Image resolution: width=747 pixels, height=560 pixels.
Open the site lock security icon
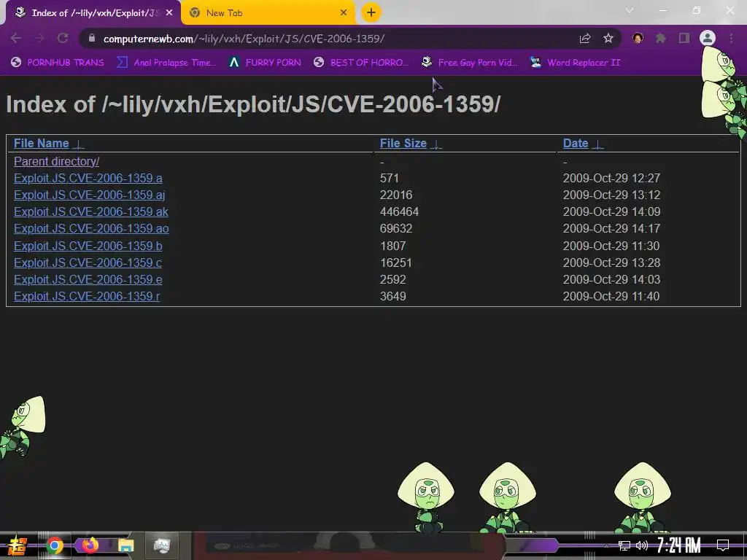pyautogui.click(x=92, y=38)
